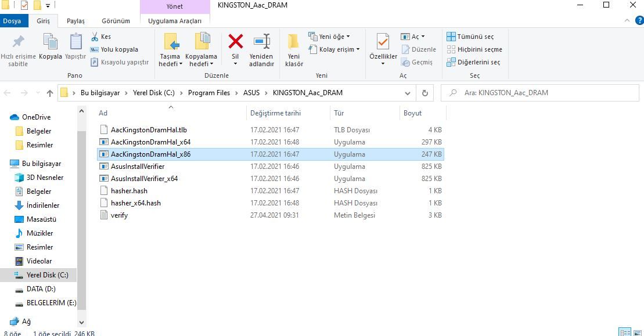Click Yeniden adlandır rename icon

point(261,50)
